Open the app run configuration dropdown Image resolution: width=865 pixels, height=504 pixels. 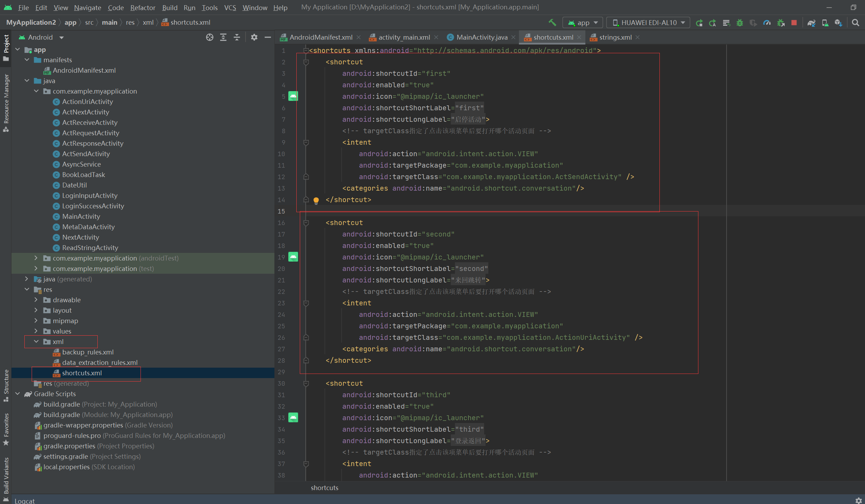tap(583, 23)
